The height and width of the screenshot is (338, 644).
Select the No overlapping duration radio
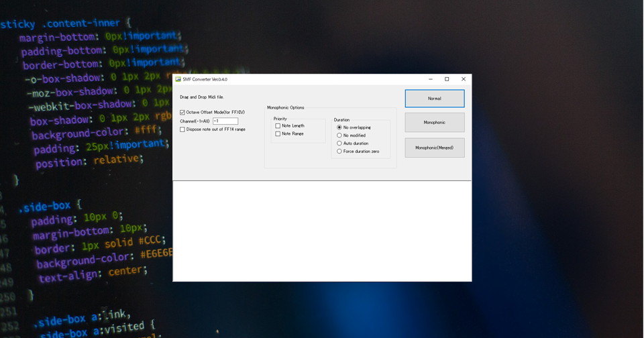click(x=339, y=127)
